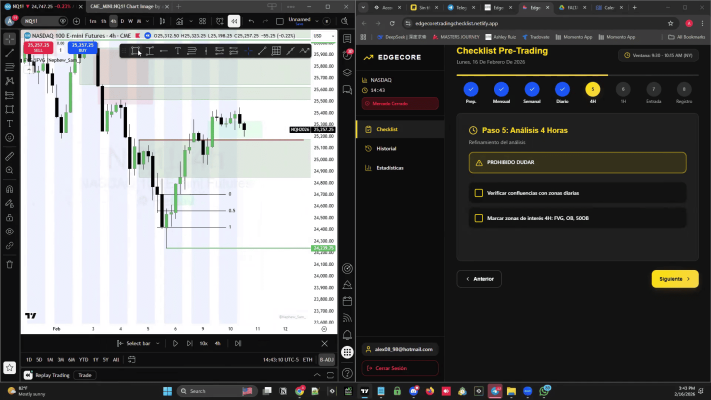
Task: Check 'Verificar confluencias con zonas diarias'
Action: tap(479, 191)
